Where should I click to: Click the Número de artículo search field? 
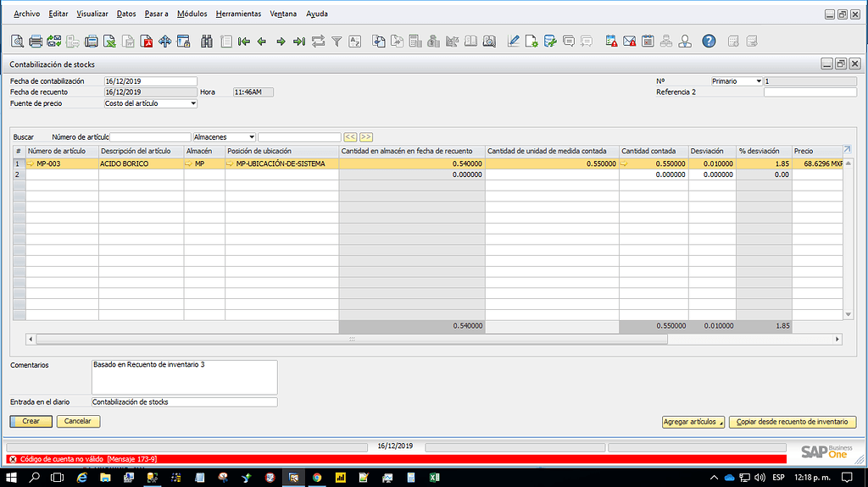[150, 137]
